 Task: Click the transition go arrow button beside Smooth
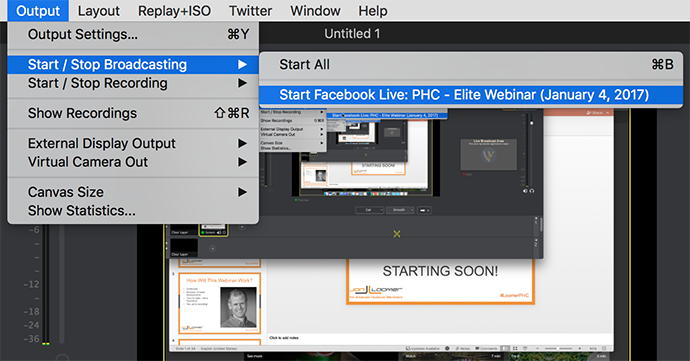424,210
